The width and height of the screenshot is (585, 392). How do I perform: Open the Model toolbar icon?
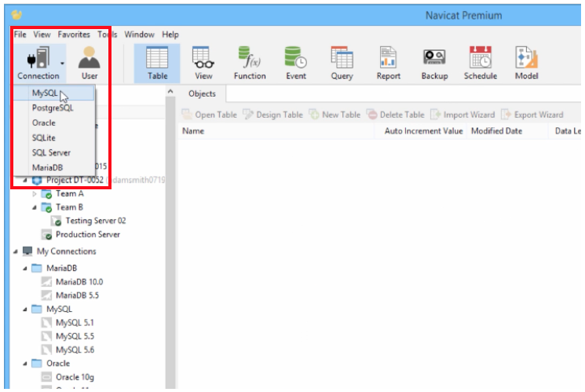click(526, 63)
